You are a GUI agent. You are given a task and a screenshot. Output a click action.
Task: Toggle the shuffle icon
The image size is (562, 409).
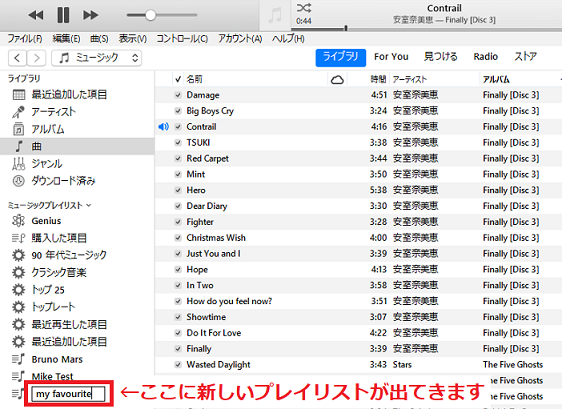coord(304,8)
